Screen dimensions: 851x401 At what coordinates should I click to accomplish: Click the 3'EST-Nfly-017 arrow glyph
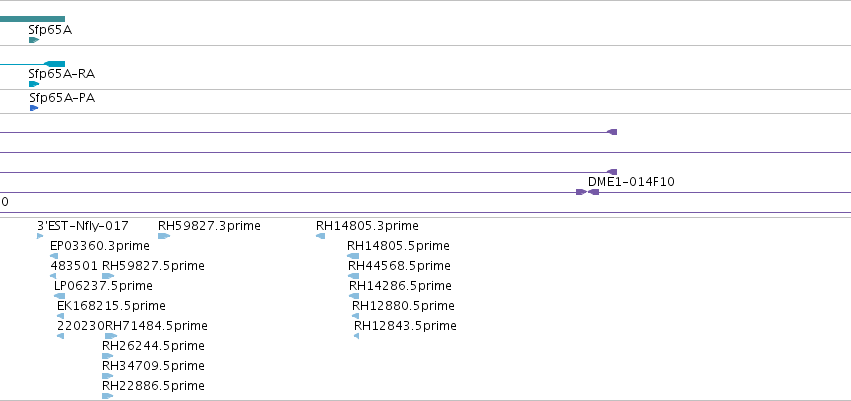pyautogui.click(x=40, y=236)
